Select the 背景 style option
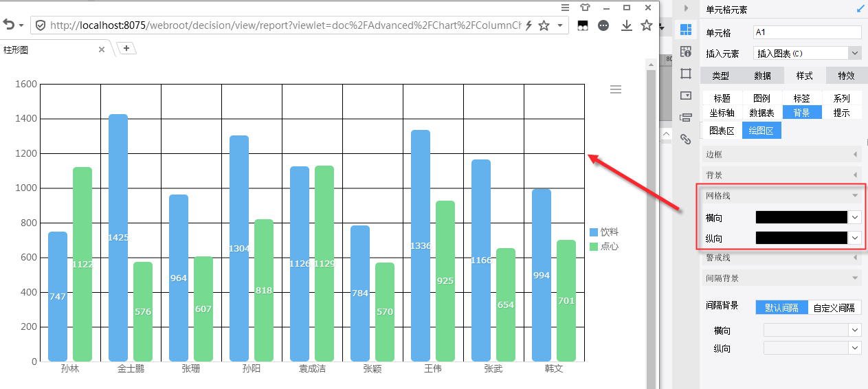868x389 pixels. (x=801, y=112)
